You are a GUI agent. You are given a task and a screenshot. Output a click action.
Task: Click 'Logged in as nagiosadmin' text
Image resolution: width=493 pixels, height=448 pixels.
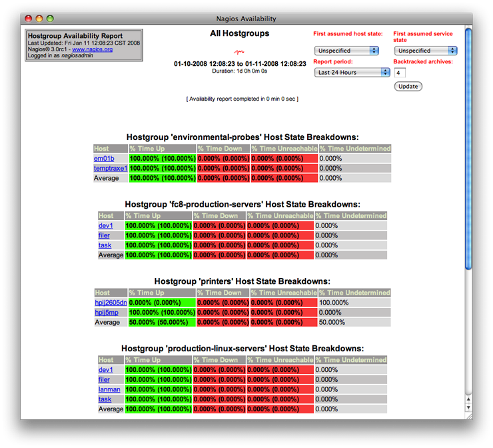(61, 55)
